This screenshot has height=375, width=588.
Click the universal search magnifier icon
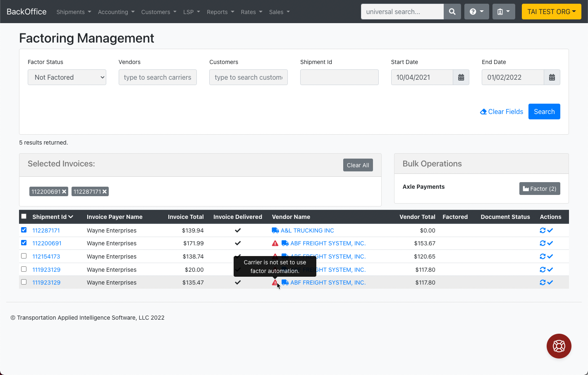452,12
